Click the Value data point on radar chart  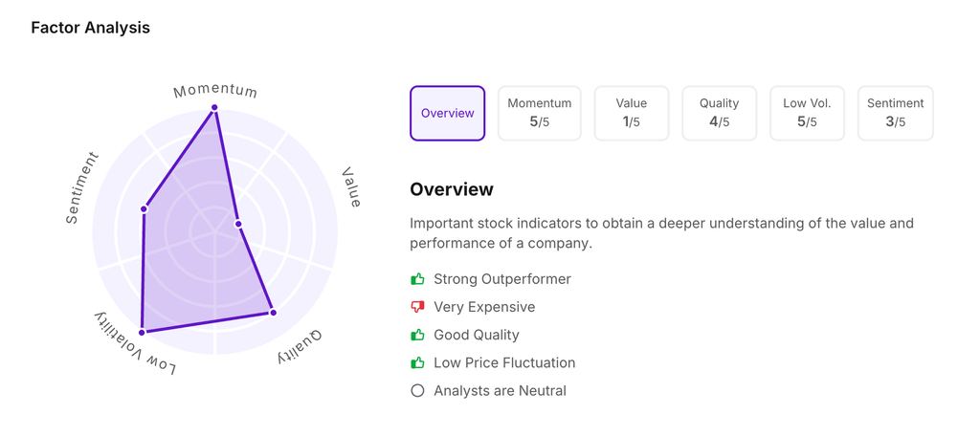coord(238,224)
